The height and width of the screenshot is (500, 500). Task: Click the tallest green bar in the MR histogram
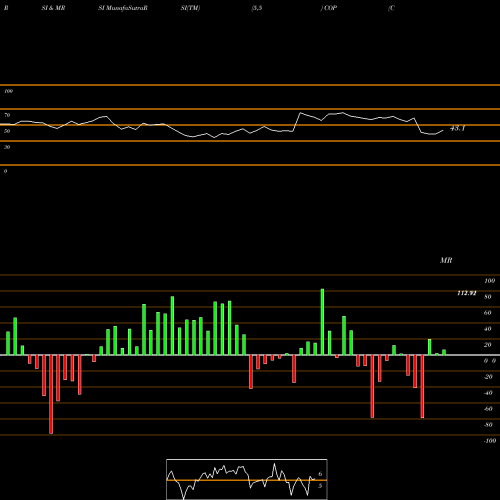pyautogui.click(x=322, y=322)
